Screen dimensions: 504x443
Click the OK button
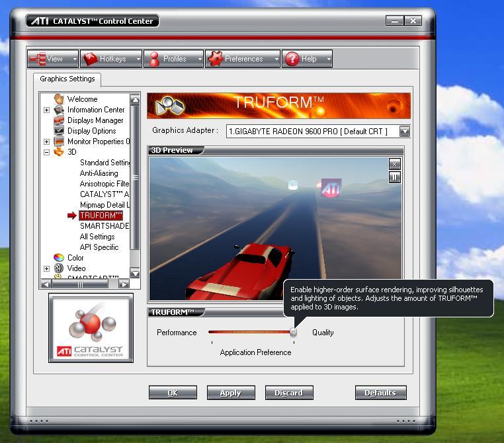coord(173,393)
